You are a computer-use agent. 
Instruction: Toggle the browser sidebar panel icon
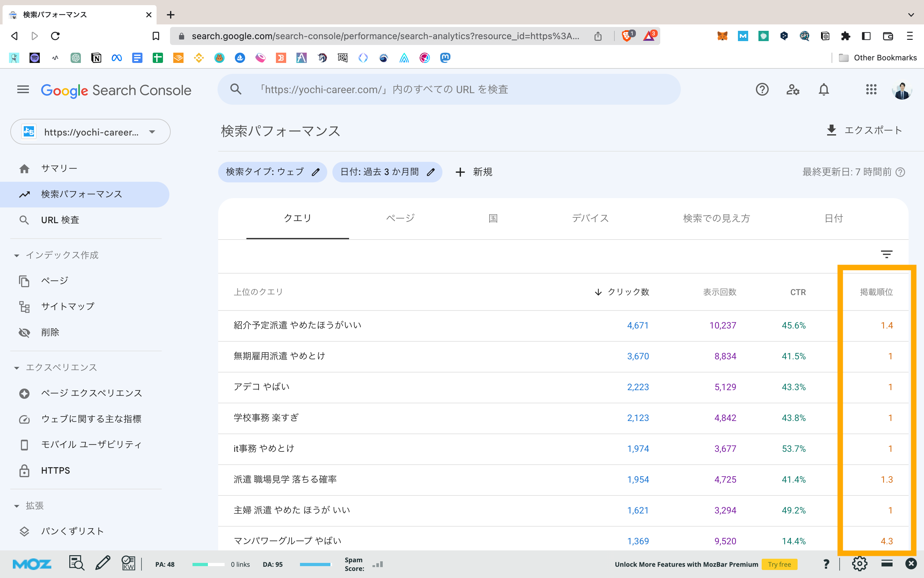[866, 36]
